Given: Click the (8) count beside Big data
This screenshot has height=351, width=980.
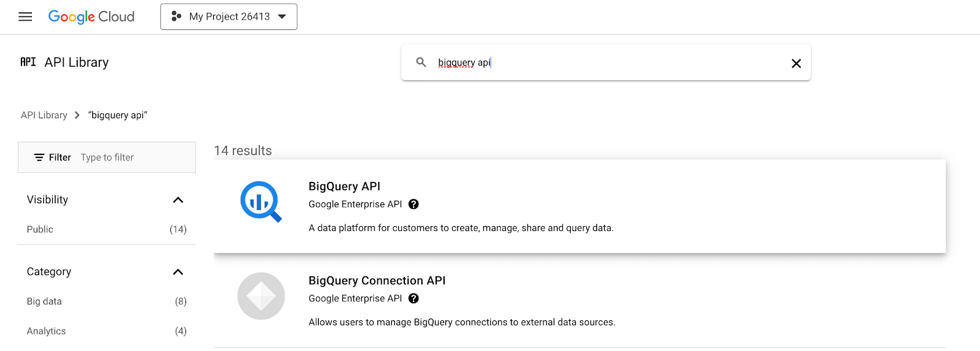Looking at the screenshot, I should coord(181,301).
